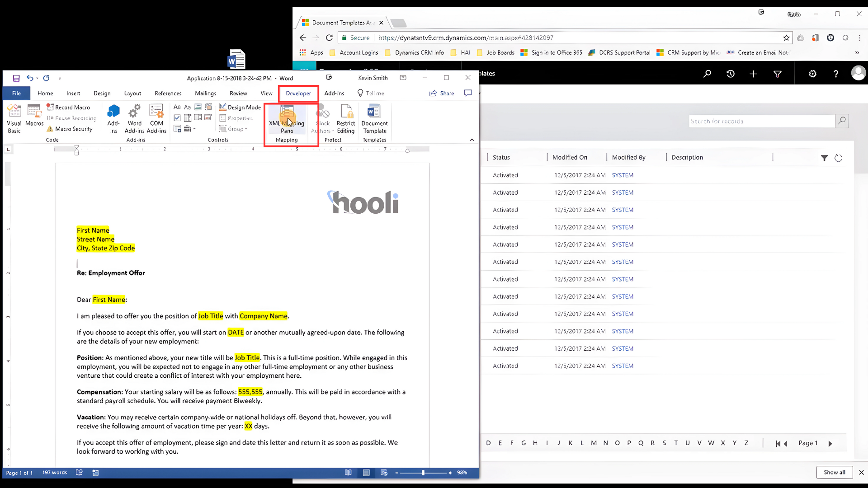The width and height of the screenshot is (868, 488).
Task: Click Tell me search box
Action: (x=371, y=93)
